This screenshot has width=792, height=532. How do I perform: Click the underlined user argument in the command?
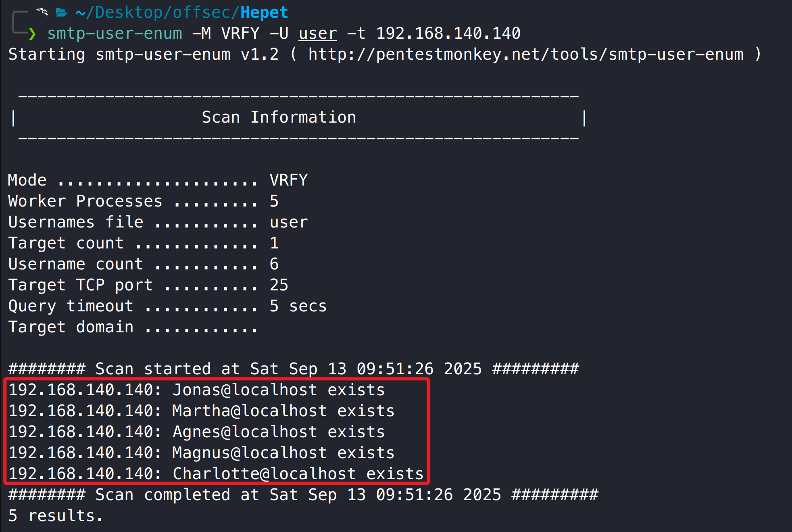[x=317, y=33]
